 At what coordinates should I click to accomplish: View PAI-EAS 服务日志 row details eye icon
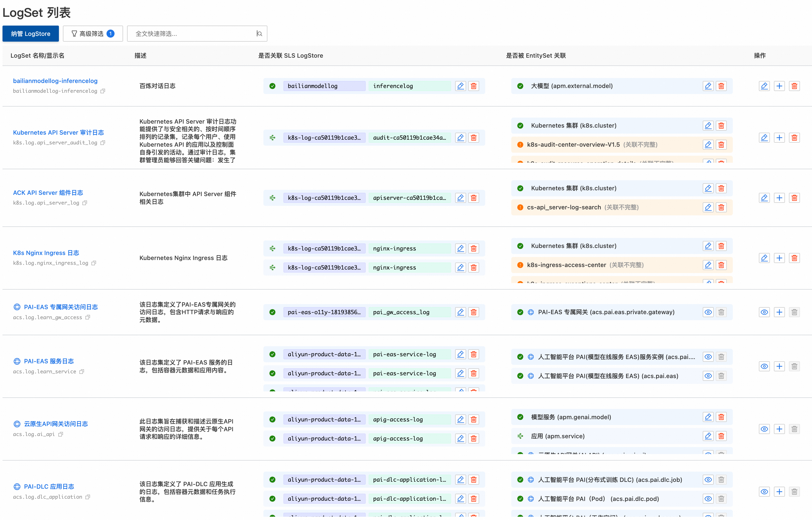[x=764, y=366]
